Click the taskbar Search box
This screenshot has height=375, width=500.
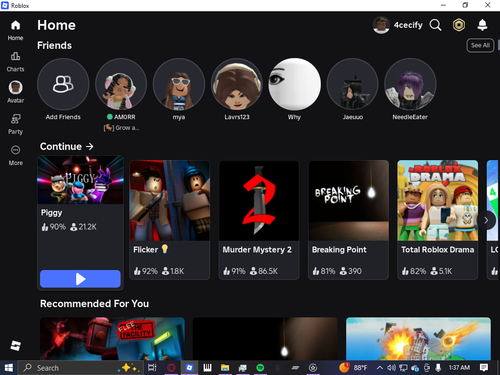[x=80, y=368]
